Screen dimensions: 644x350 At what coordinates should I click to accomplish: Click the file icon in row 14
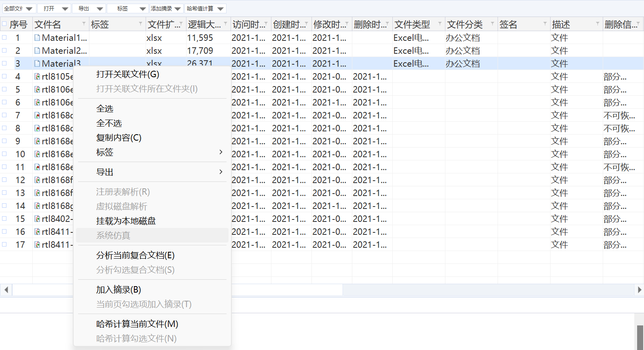[37, 206]
